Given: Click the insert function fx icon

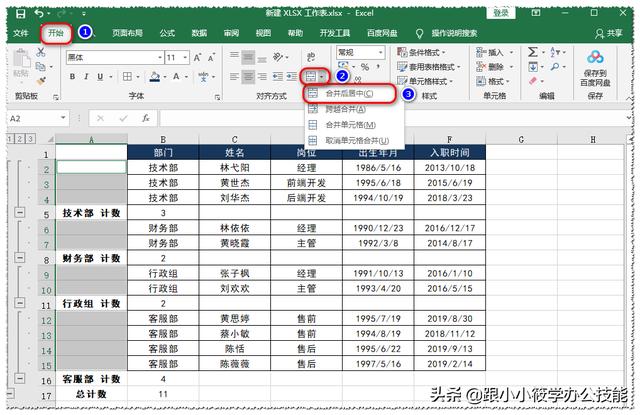Looking at the screenshot, I should click(146, 118).
